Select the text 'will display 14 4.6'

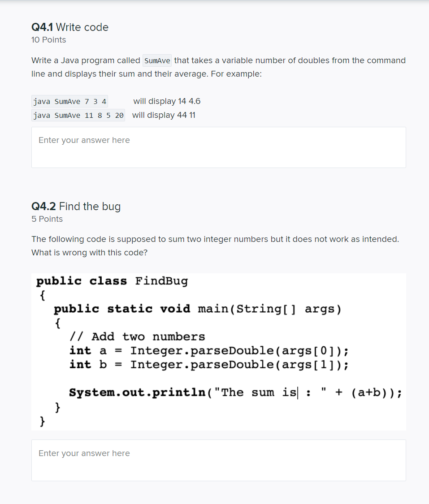[x=166, y=101]
